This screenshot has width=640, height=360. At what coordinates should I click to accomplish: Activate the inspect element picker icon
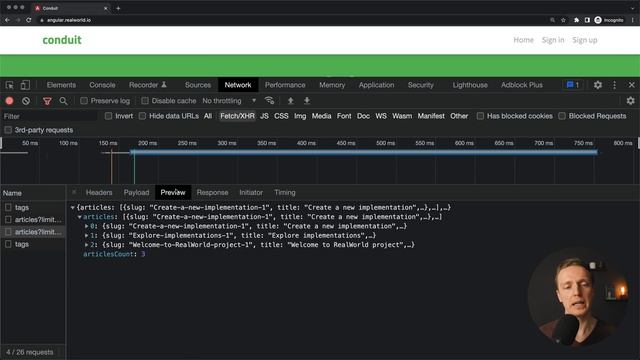point(10,85)
